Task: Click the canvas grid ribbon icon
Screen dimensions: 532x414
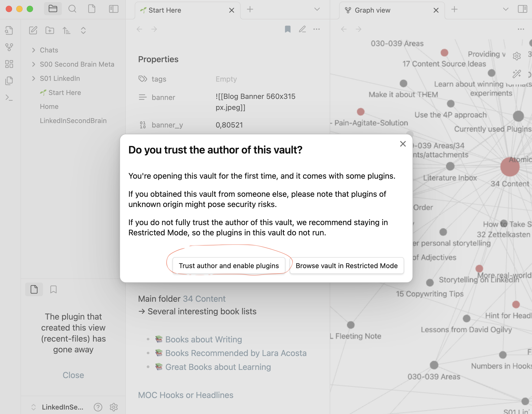Action: tap(9, 64)
